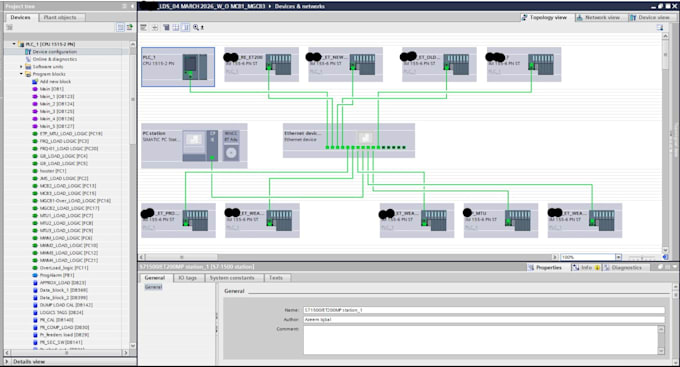Click the Comment text area

[x=481, y=340]
